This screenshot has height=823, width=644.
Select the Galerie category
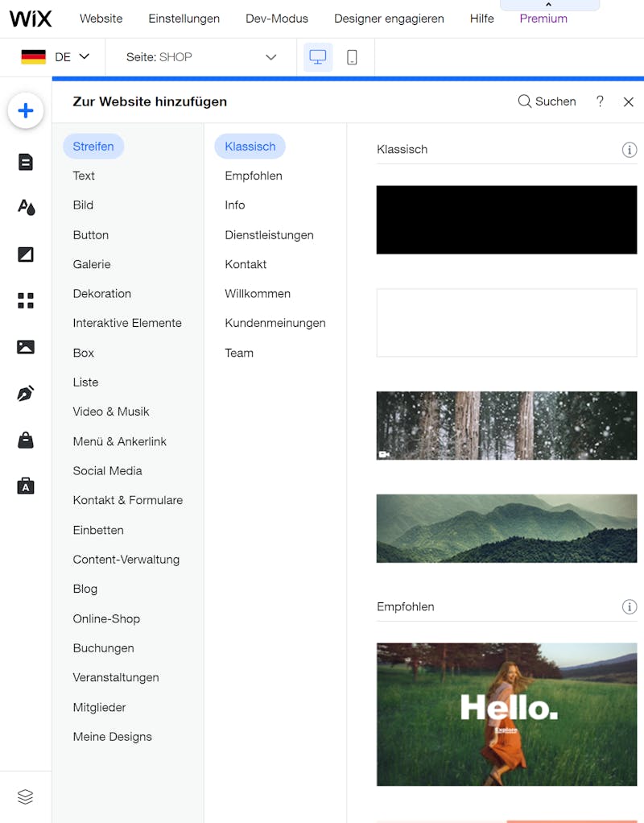pos(92,264)
